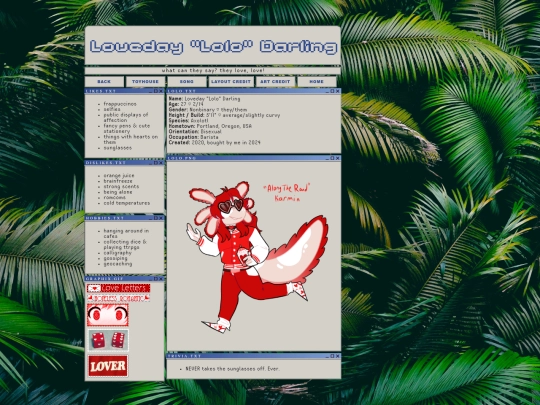This screenshot has height=405, width=540.
Task: Select the "gossiping" hobby entry
Action: 115,258
